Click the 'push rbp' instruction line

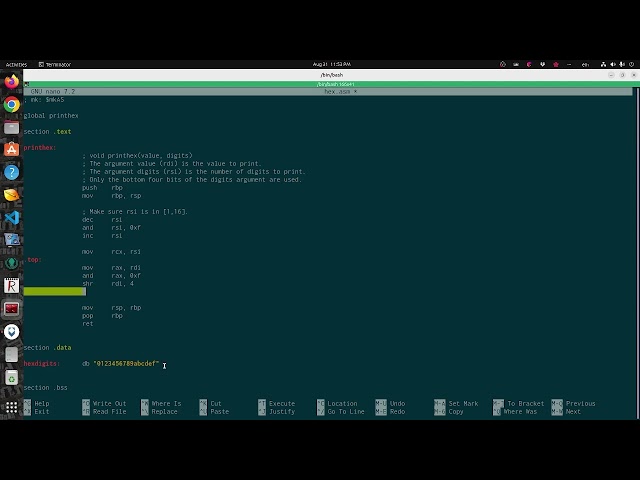(x=102, y=187)
